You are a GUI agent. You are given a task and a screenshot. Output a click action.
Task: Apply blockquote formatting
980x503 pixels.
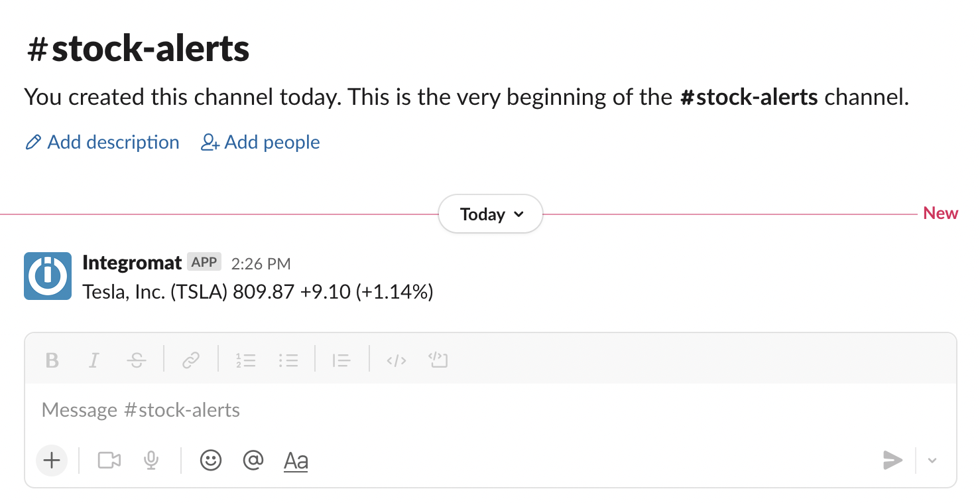[x=340, y=360]
